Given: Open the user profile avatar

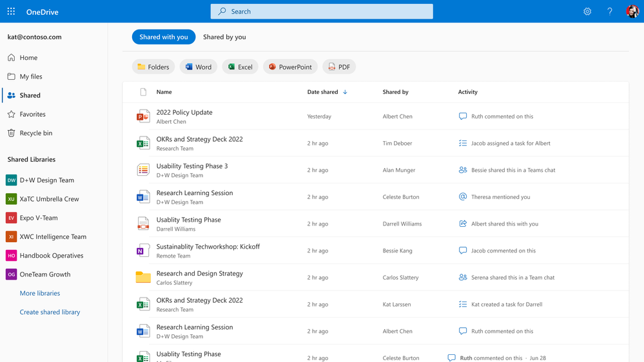Looking at the screenshot, I should [x=632, y=12].
